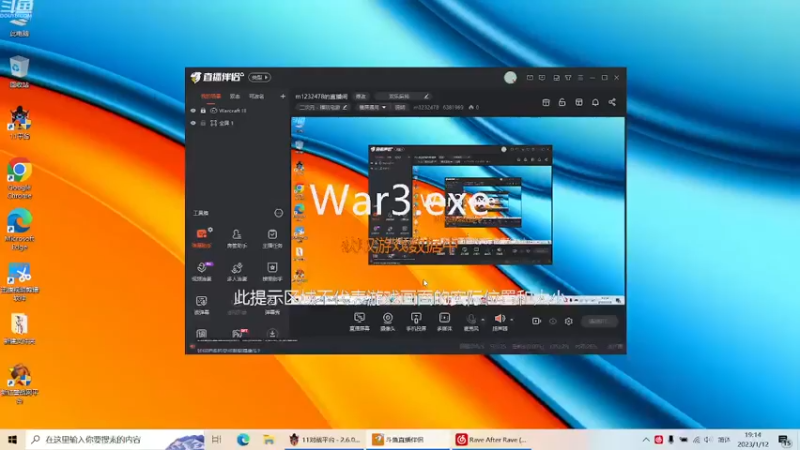Open the stream quality dropdown

click(x=372, y=108)
